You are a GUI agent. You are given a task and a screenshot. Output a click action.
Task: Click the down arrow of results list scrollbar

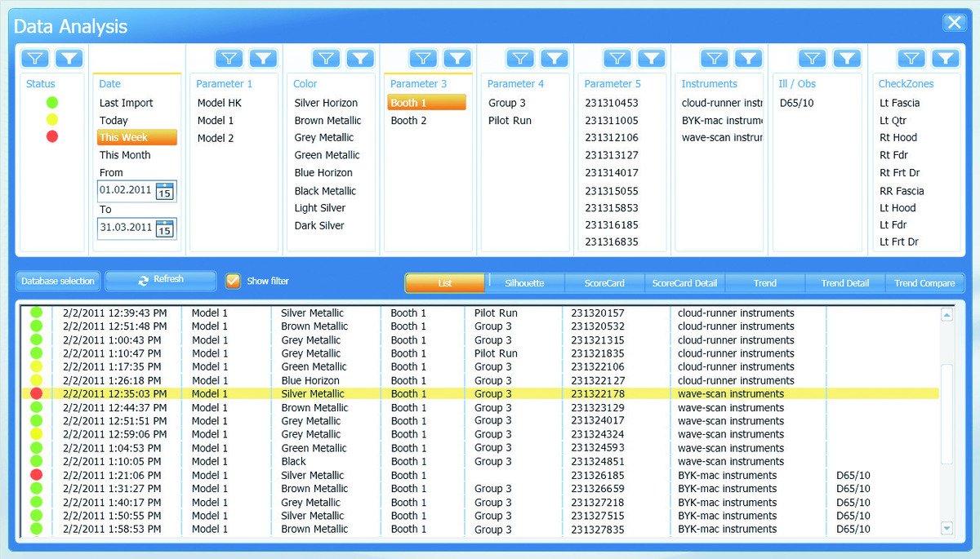(x=947, y=529)
